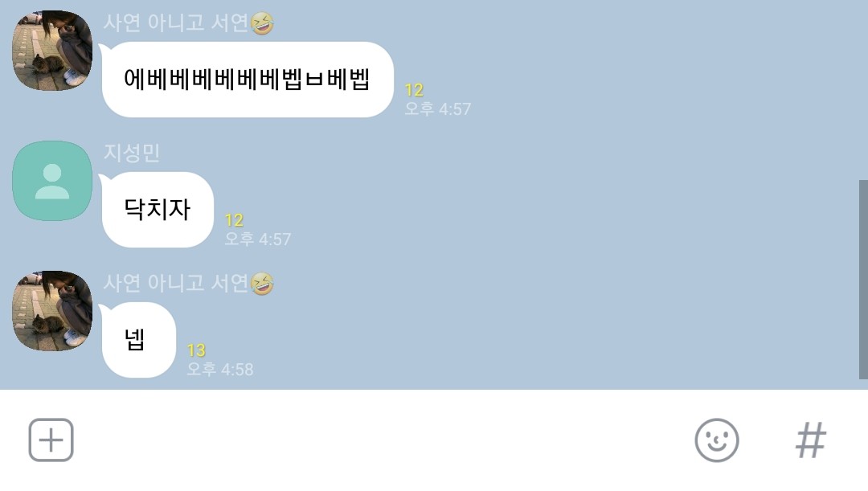Click the chat scrollbar handle

click(x=863, y=280)
